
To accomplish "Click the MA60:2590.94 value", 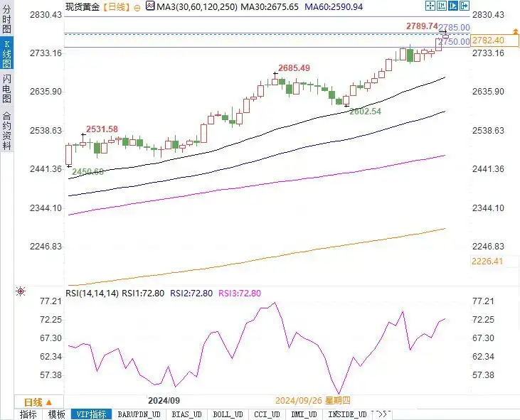I will pos(334,6).
